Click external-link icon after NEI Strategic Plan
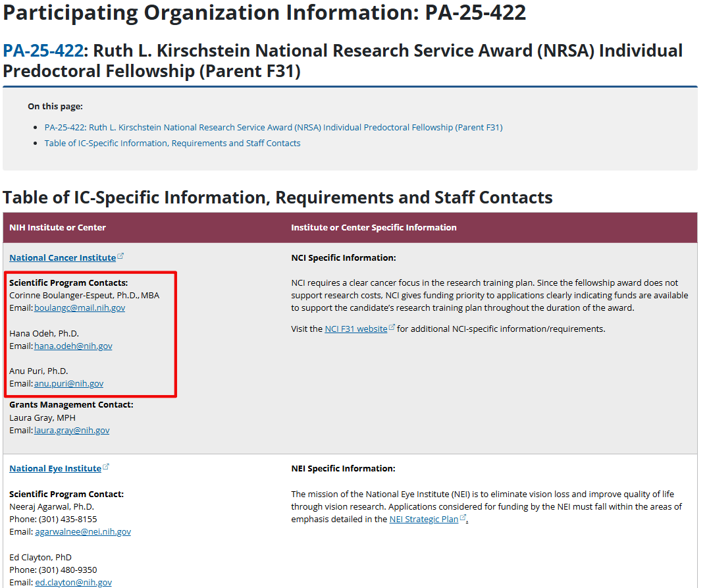 pyautogui.click(x=463, y=518)
